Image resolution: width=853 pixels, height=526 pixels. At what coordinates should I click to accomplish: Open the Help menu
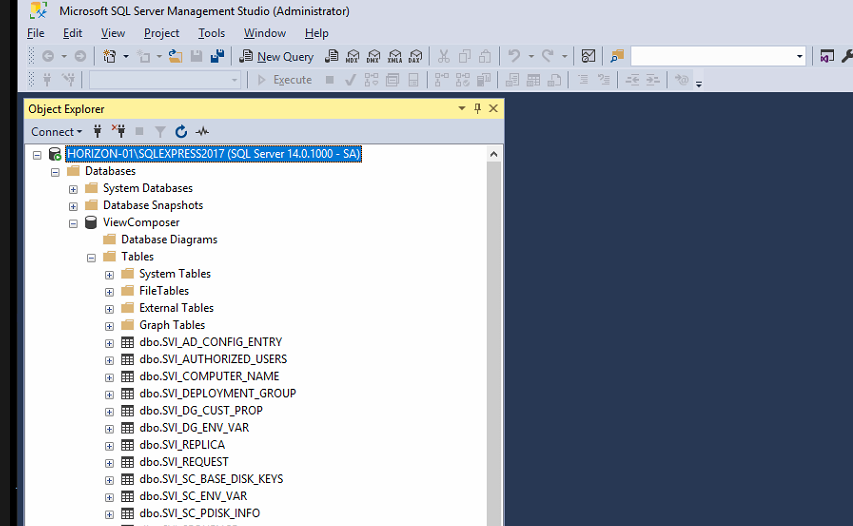pyautogui.click(x=316, y=33)
